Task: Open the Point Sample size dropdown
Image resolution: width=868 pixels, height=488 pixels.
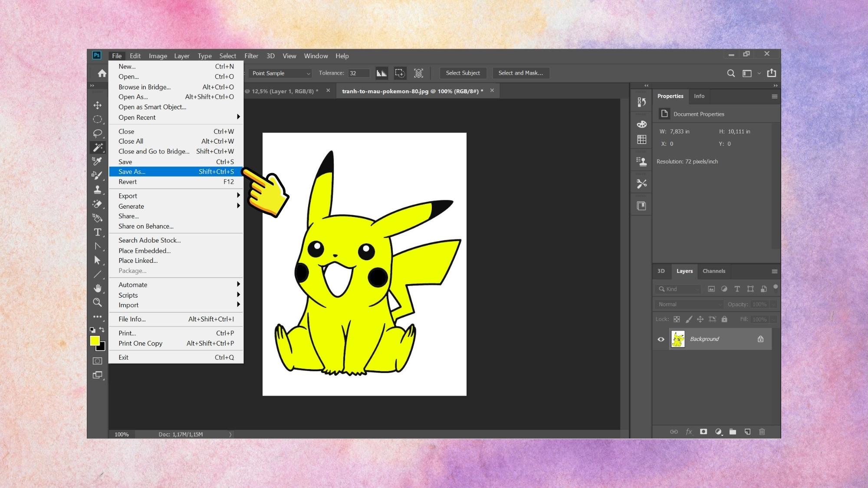Action: tap(281, 73)
